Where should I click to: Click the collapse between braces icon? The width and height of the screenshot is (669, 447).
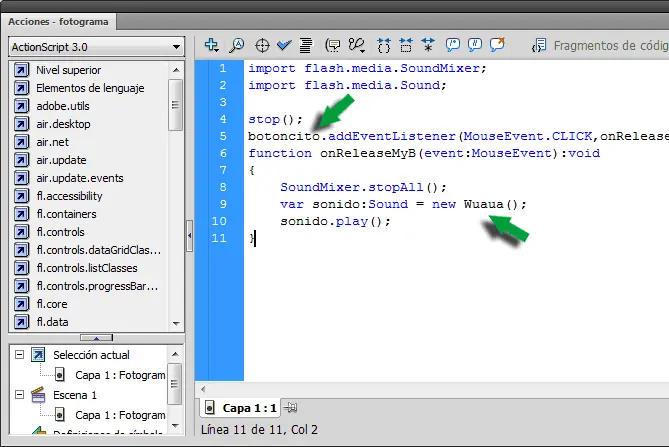(385, 45)
